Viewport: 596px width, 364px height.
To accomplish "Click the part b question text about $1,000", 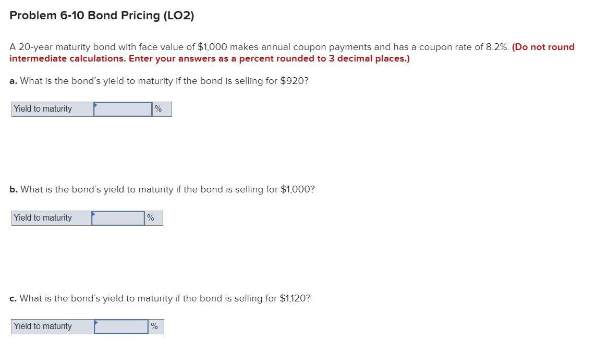I will pos(162,189).
